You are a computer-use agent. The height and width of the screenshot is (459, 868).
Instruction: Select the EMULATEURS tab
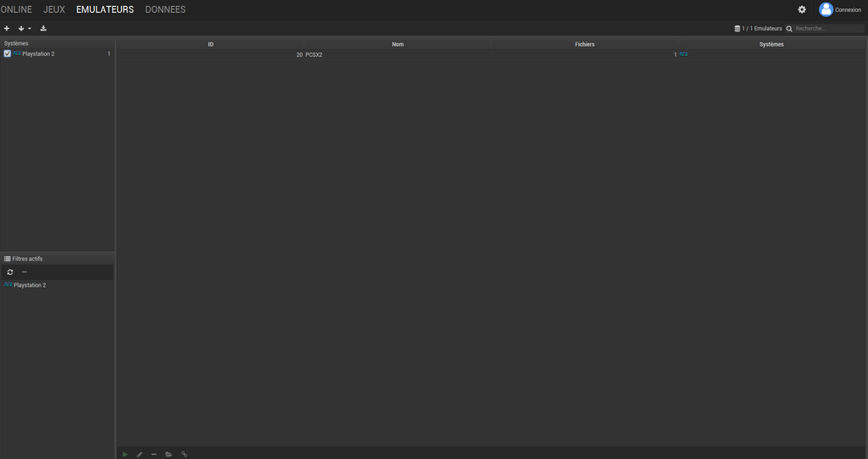(105, 9)
